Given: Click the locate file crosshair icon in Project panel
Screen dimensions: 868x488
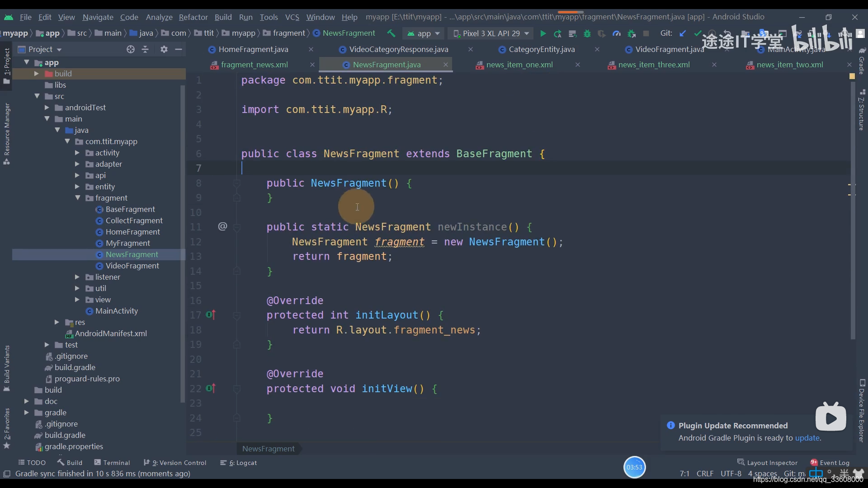Looking at the screenshot, I should coord(131,49).
